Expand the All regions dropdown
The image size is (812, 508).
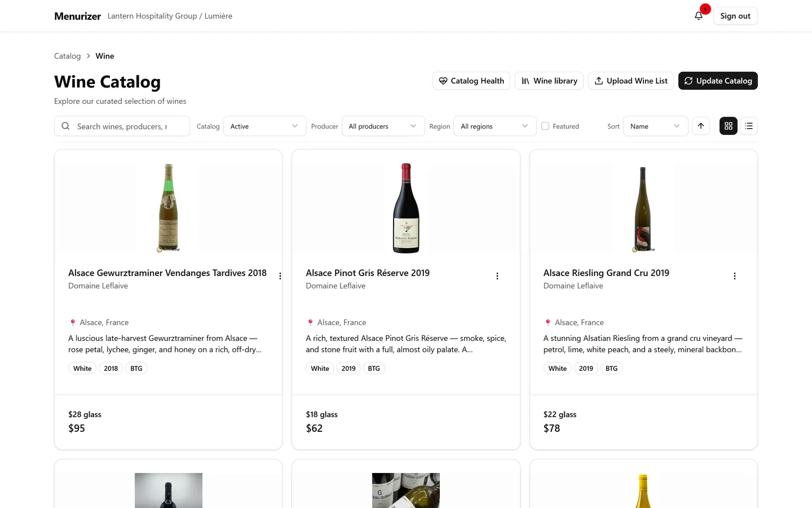495,126
